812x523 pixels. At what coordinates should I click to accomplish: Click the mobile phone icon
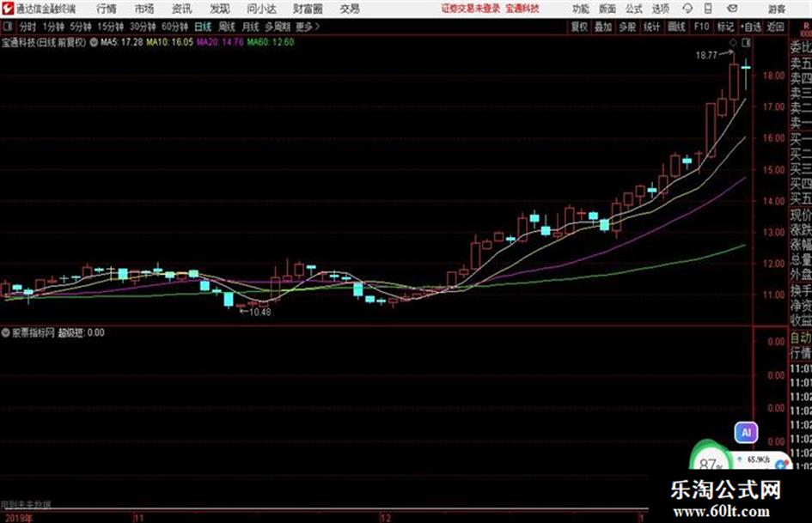point(708,9)
